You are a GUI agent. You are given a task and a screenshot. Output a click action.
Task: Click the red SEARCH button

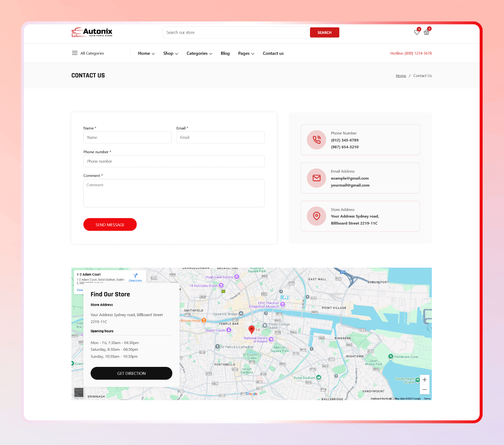pos(324,33)
